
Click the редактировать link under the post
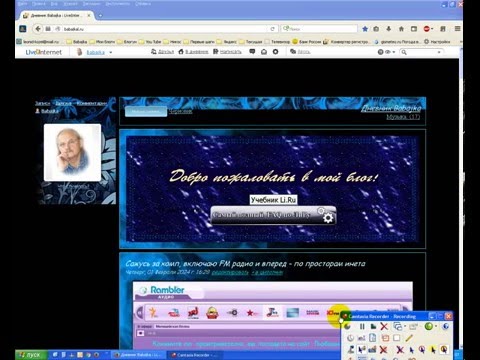(x=230, y=272)
